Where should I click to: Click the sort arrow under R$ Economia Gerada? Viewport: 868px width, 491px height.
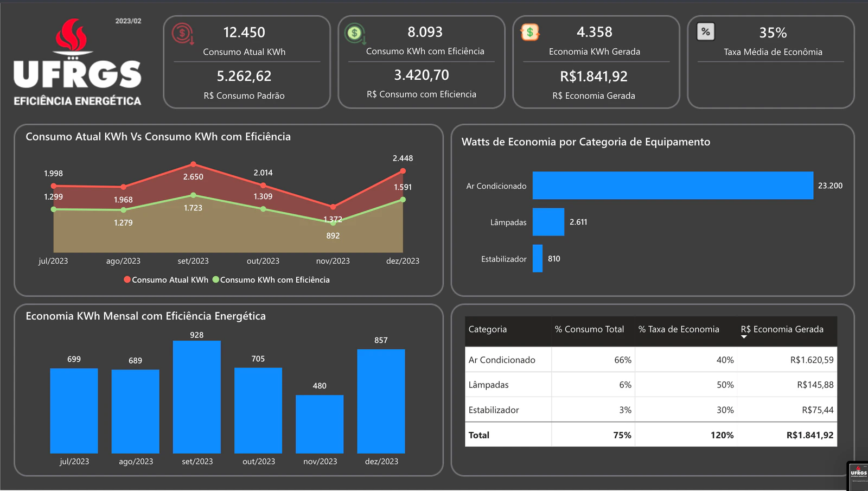coord(744,337)
